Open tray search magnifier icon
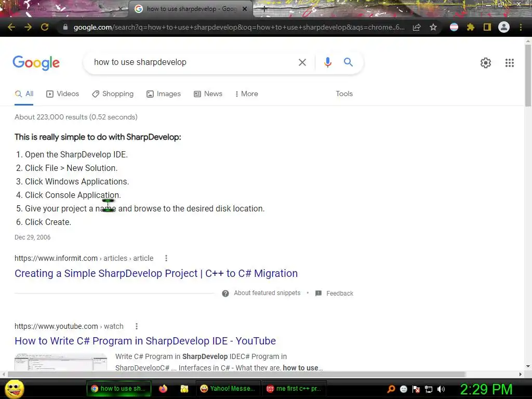Image resolution: width=532 pixels, height=399 pixels. pos(391,389)
